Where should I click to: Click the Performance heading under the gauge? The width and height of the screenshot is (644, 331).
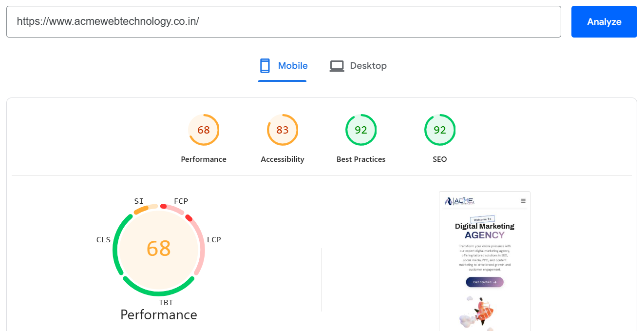point(158,315)
